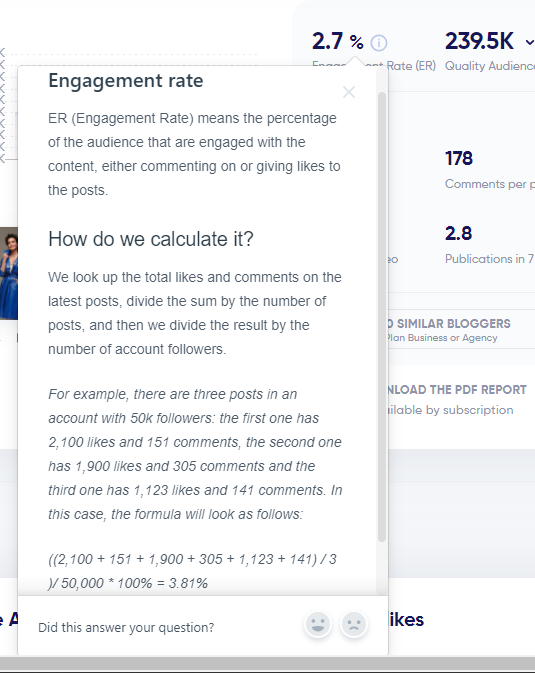Click the 178 comments per post stat
The width and height of the screenshot is (535, 673).
pos(459,158)
